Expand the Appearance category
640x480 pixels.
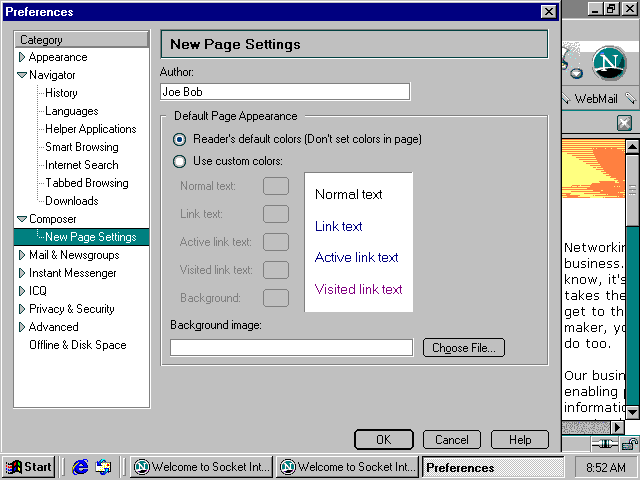(x=22, y=57)
